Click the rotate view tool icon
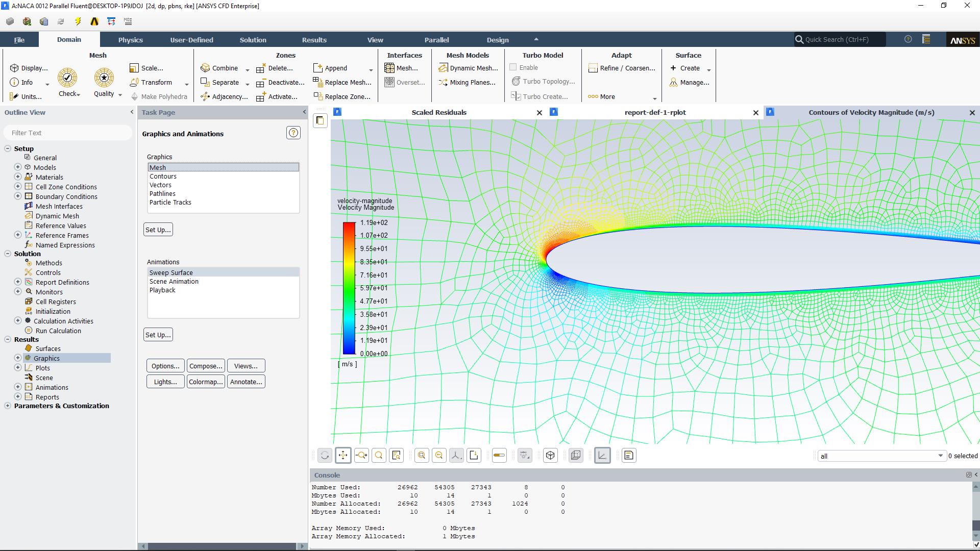The width and height of the screenshot is (980, 551). tap(325, 456)
